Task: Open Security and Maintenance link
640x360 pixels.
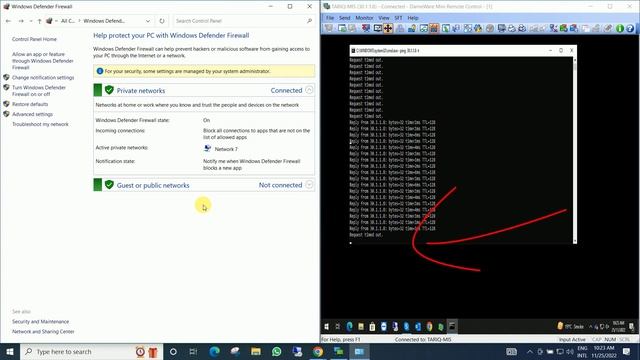Action: pyautogui.click(x=40, y=322)
